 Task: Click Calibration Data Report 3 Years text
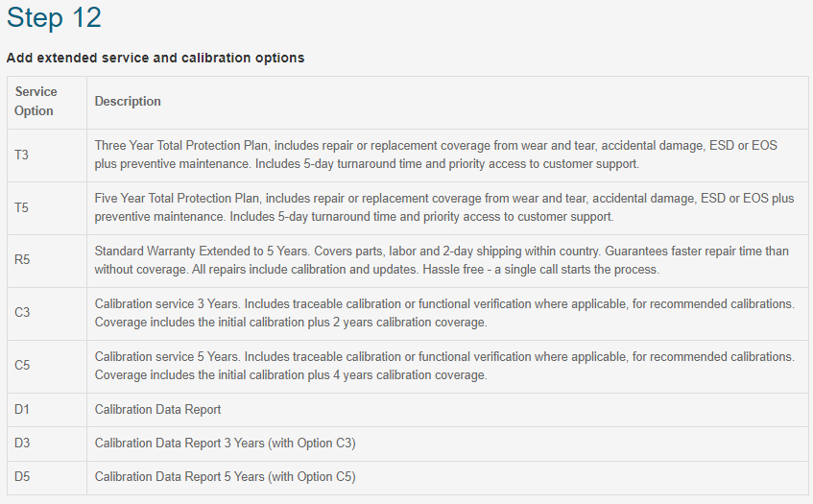[225, 444]
